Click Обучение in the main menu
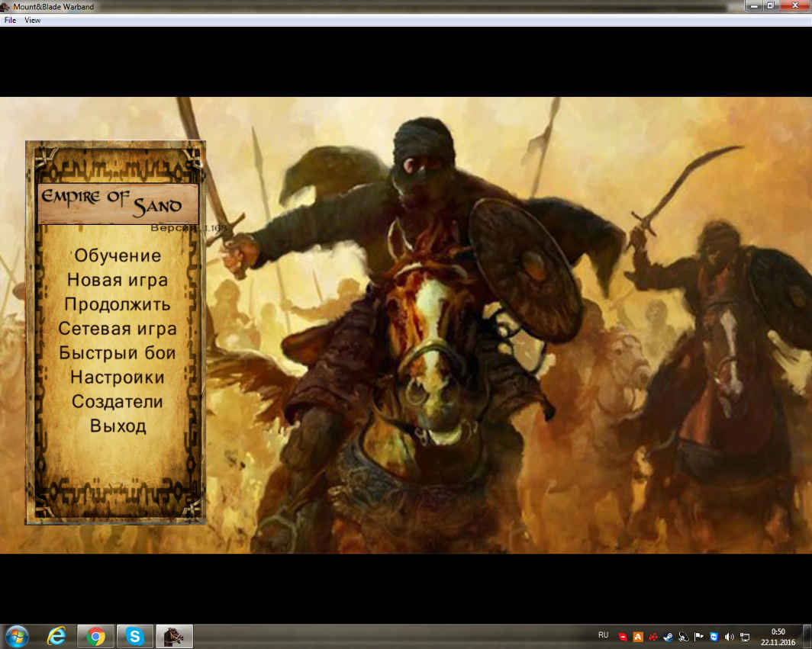Viewport: 812px width, 649px height. point(118,255)
